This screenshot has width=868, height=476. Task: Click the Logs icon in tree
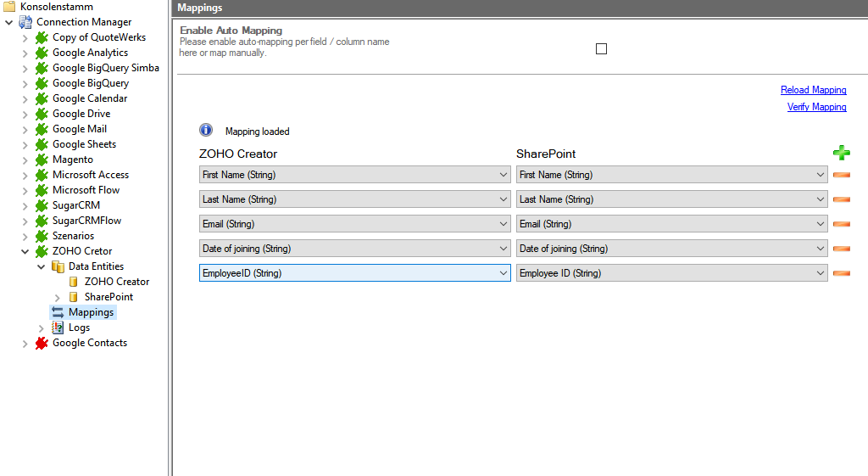[x=58, y=328]
